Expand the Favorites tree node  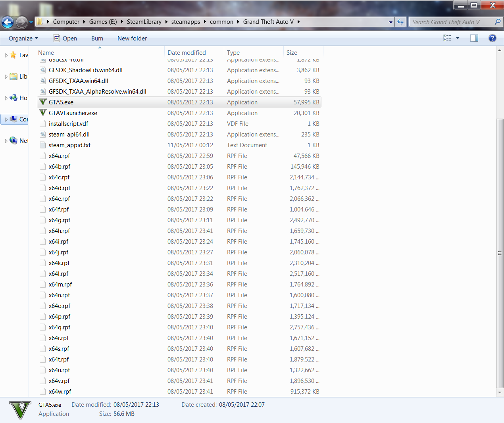tap(6, 55)
